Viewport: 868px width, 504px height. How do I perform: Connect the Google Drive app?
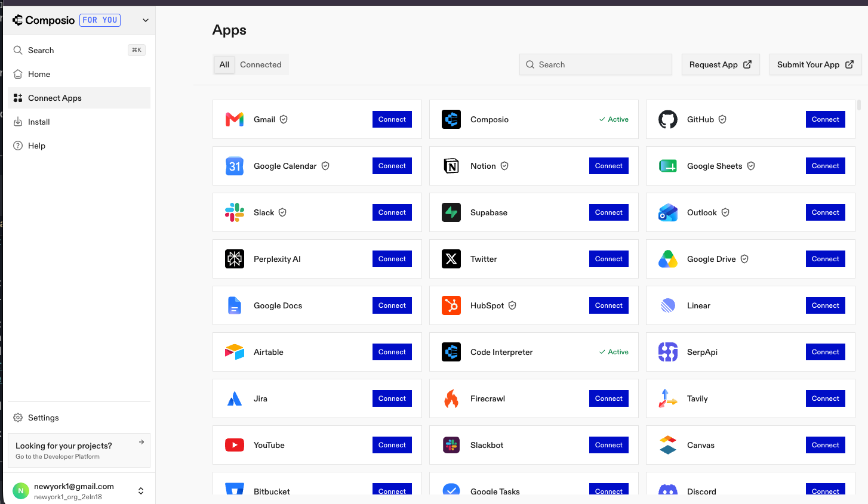826,259
